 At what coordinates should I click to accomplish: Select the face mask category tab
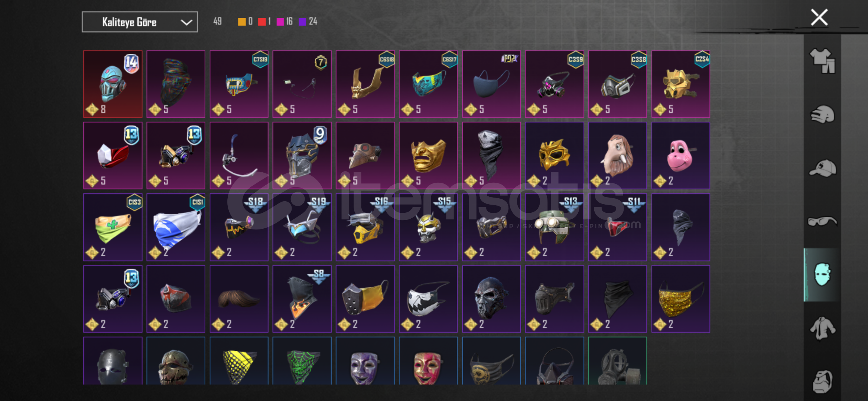click(x=822, y=275)
